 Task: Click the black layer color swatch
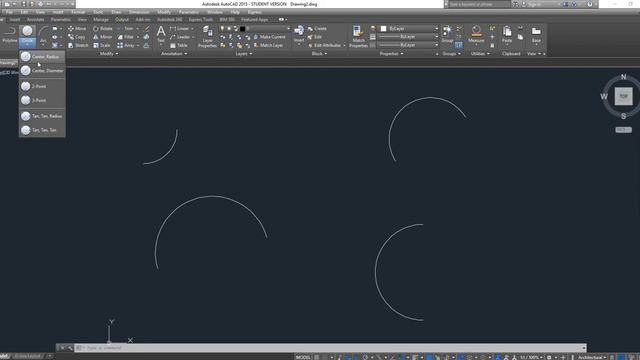tap(242, 29)
